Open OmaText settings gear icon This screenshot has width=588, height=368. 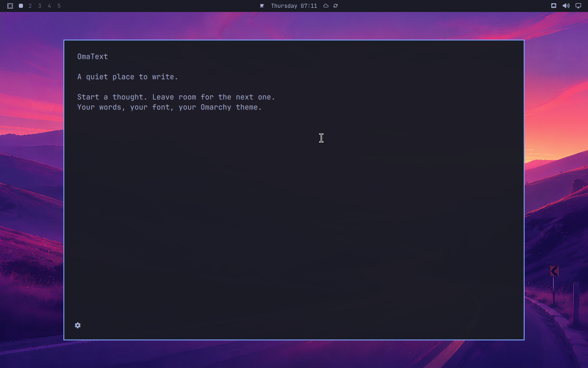[78, 325]
